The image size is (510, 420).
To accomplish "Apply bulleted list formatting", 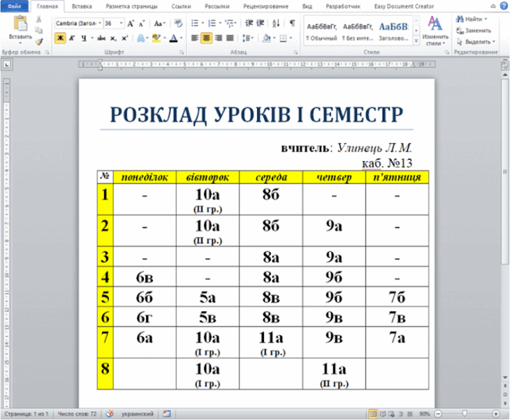I will click(195, 23).
